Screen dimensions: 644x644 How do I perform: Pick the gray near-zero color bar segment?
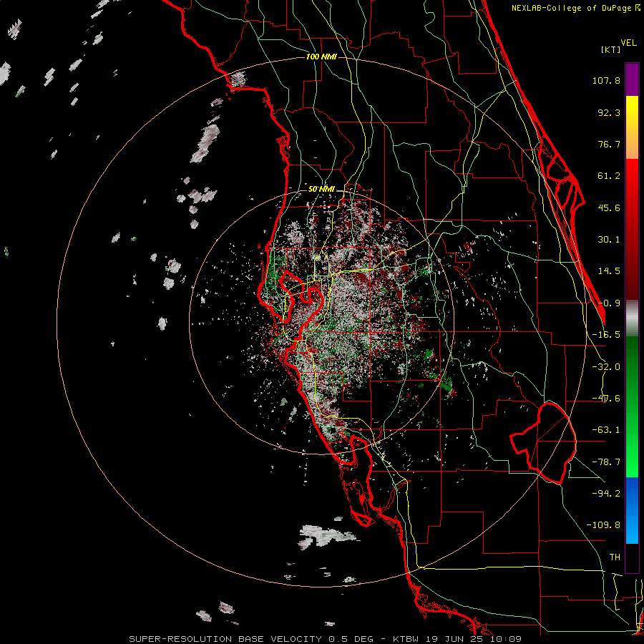tap(632, 318)
